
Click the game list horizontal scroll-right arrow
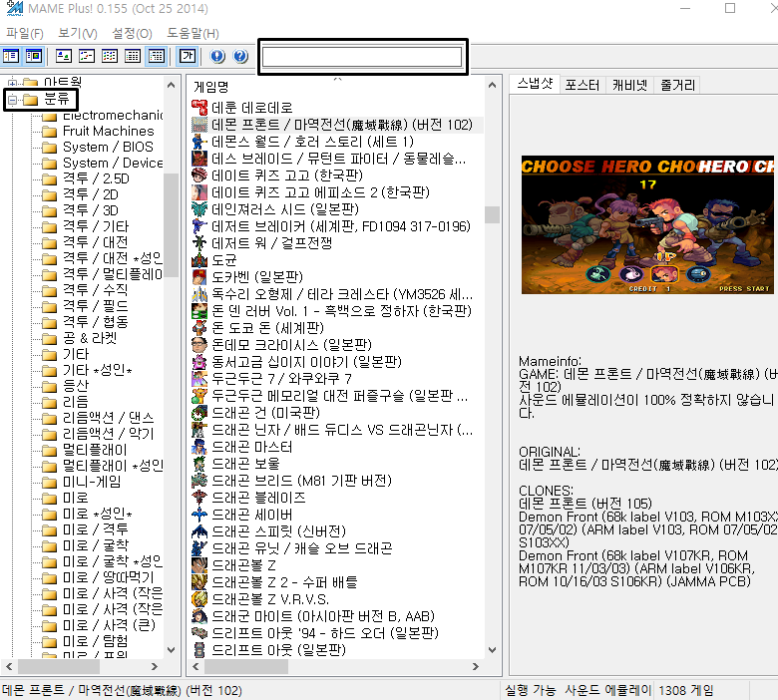(x=476, y=666)
